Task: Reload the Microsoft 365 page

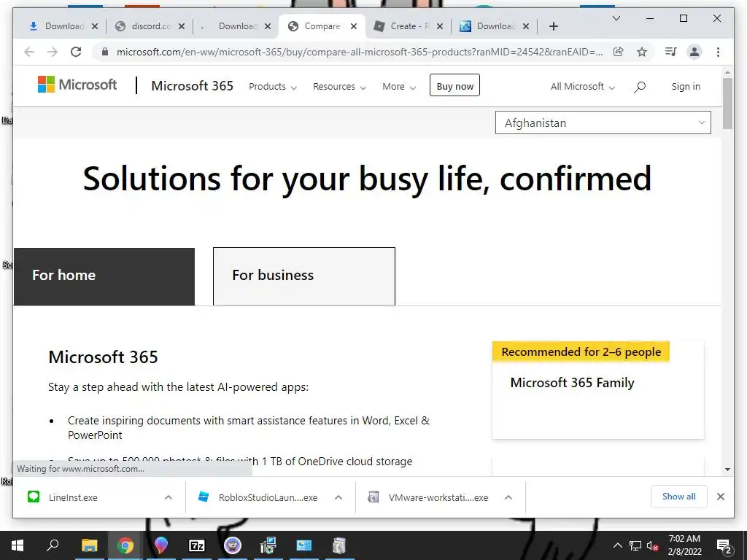Action: pyautogui.click(x=76, y=52)
